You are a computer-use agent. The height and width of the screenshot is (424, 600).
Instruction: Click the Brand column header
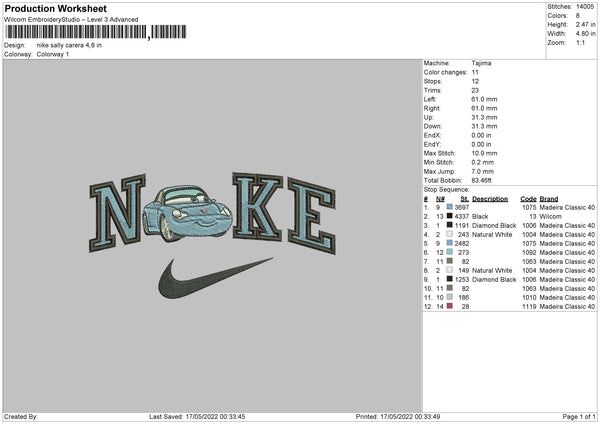[549, 199]
